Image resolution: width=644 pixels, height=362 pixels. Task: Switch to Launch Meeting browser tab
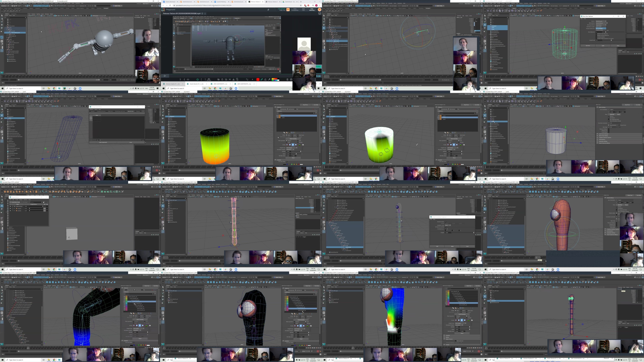click(222, 2)
